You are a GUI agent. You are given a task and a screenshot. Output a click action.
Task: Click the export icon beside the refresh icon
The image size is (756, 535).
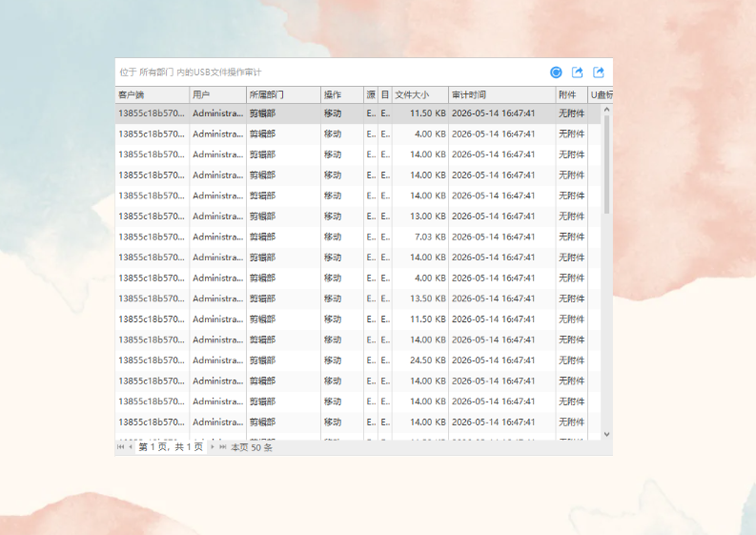point(577,72)
